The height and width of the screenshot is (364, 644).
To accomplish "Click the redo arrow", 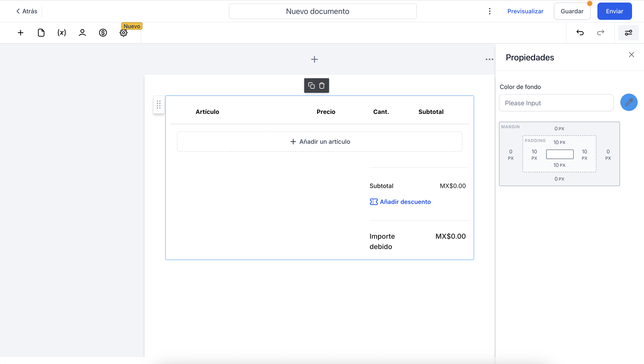I will [600, 33].
